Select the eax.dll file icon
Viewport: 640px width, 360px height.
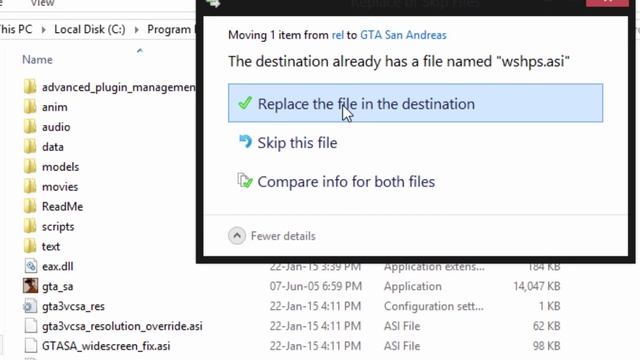pyautogui.click(x=30, y=266)
